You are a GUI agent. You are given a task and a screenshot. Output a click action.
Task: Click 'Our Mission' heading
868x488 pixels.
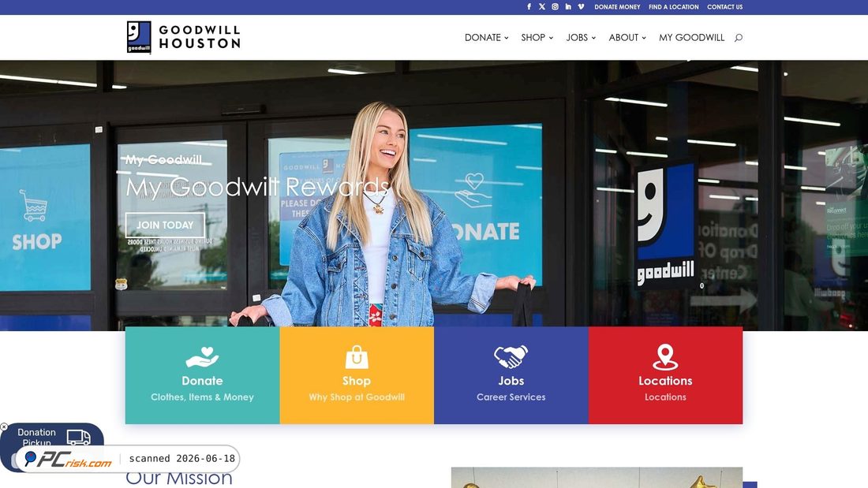tap(179, 478)
